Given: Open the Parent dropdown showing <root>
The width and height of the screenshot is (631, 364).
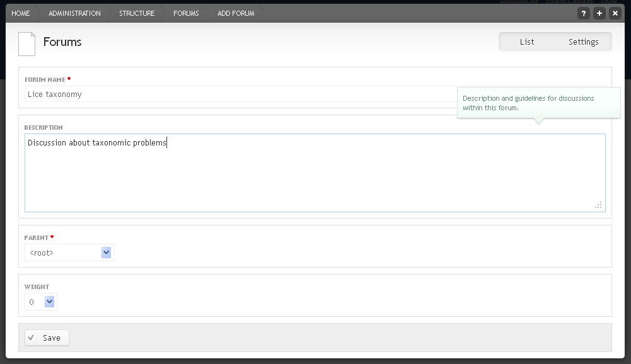Looking at the screenshot, I should coord(69,253).
